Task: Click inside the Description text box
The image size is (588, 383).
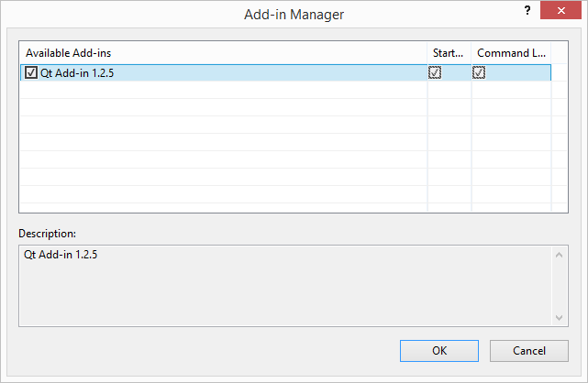Action: pyautogui.click(x=286, y=286)
